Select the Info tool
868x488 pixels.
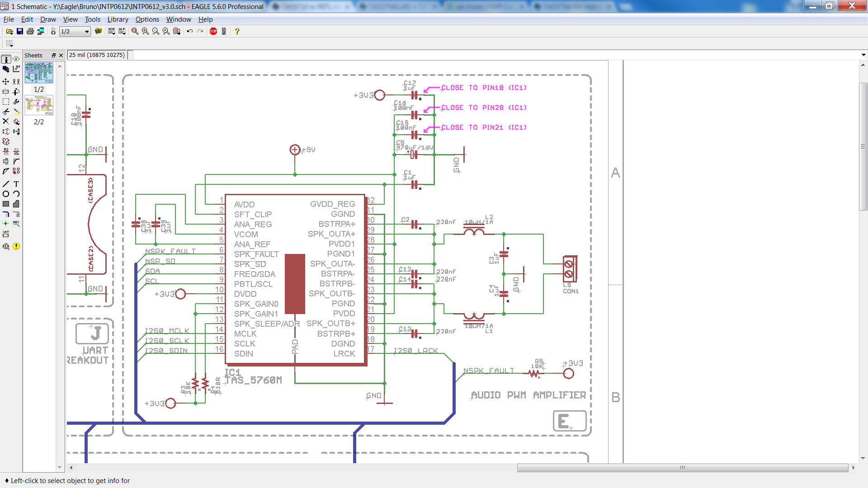pos(6,59)
